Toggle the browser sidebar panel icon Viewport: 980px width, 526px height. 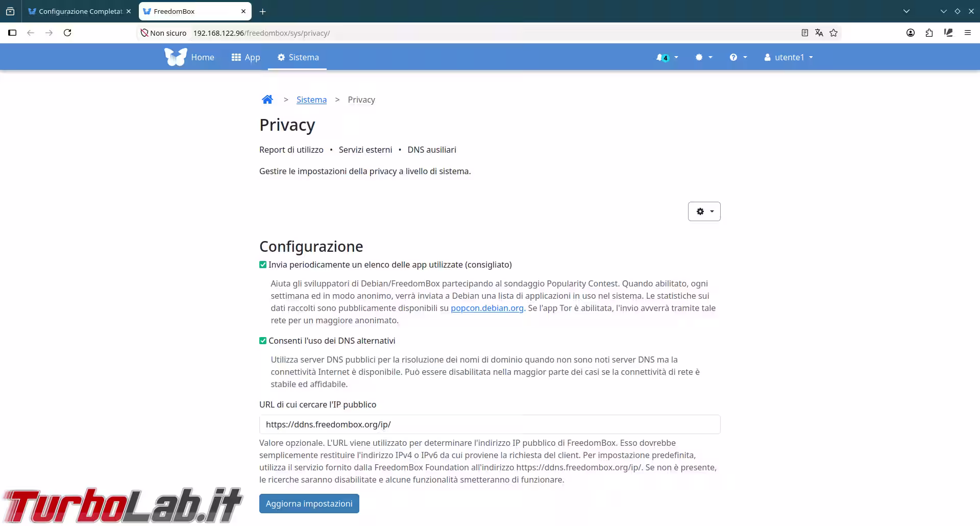pos(12,33)
